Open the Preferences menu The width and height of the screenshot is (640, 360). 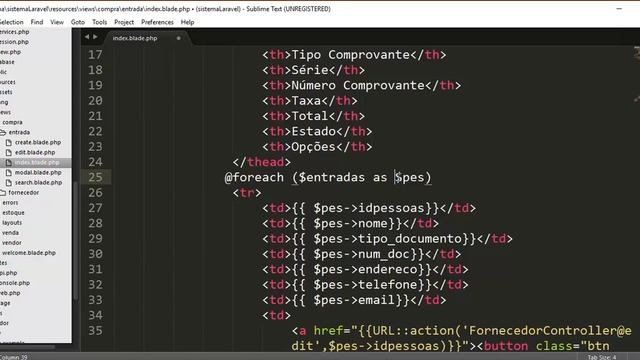[157, 22]
